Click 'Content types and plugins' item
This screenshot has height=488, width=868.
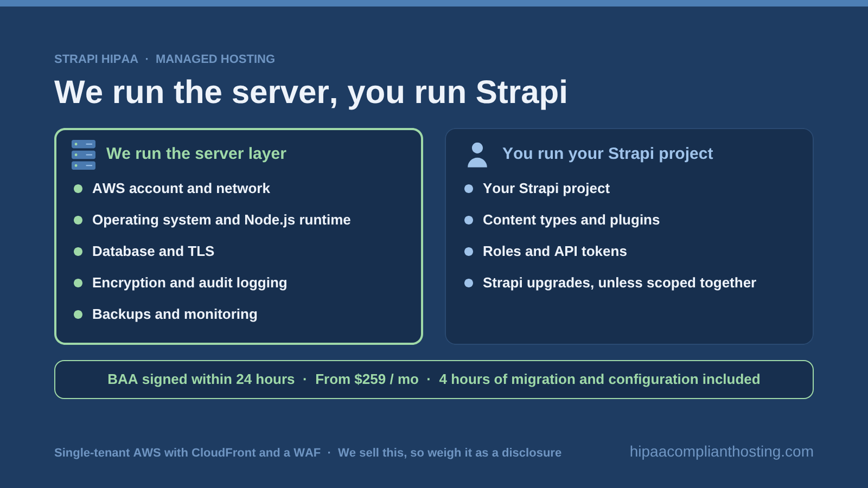pos(571,220)
